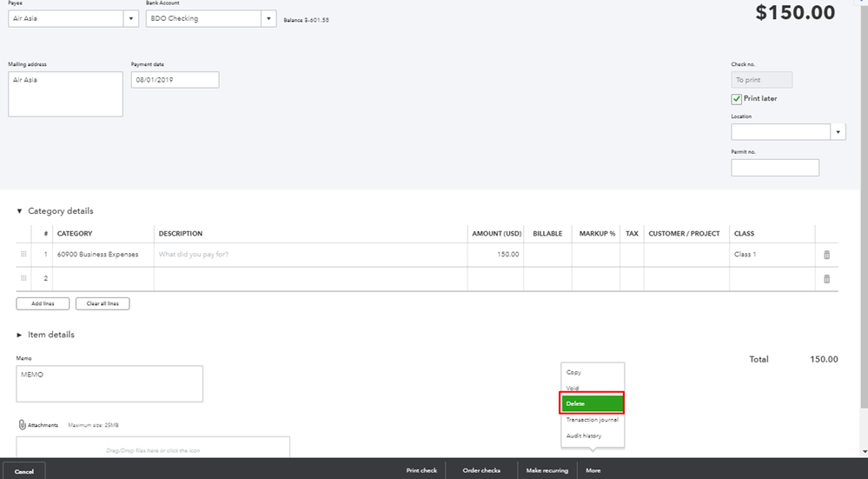
Task: Click the description cell 'What did you pay for?'
Action: pyautogui.click(x=310, y=255)
